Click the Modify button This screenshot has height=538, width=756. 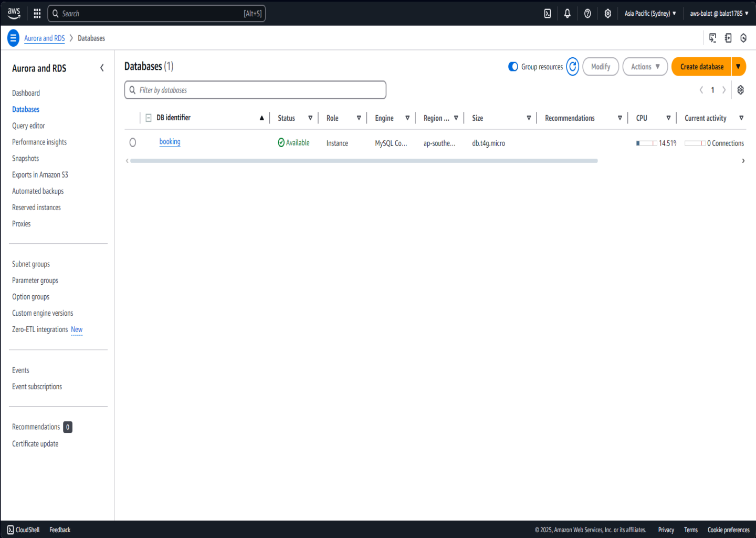tap(601, 67)
